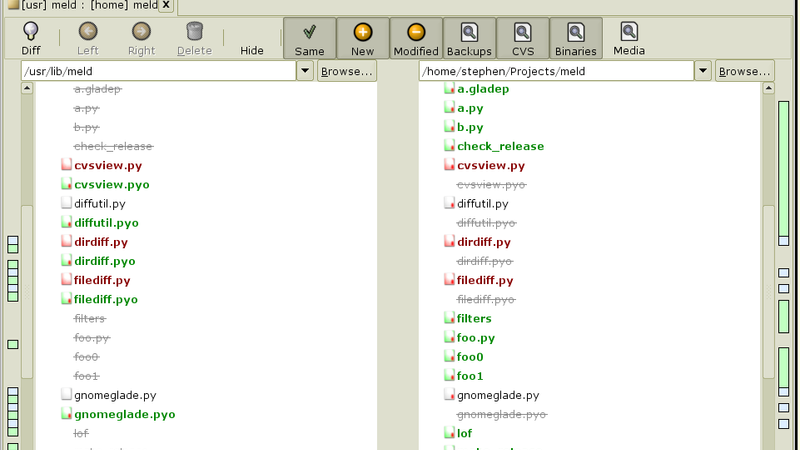Toggle the CVS filter button
This screenshot has height=450, width=800.
point(523,39)
